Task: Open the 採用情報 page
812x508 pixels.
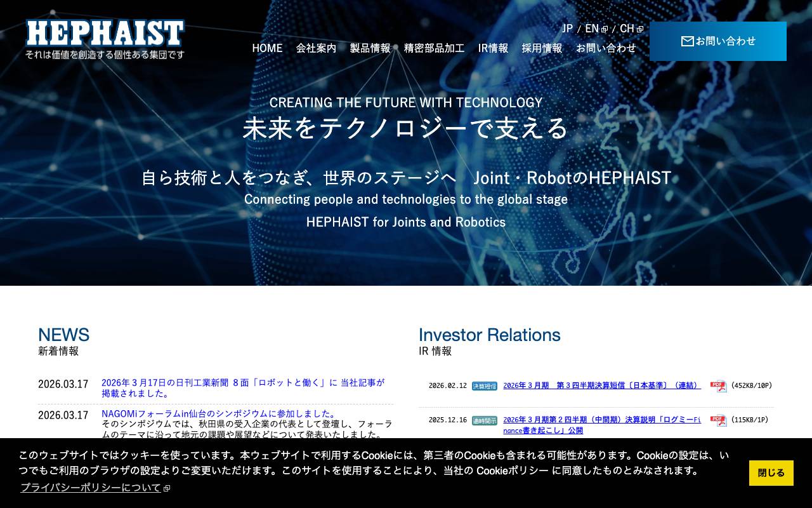Action: point(542,48)
